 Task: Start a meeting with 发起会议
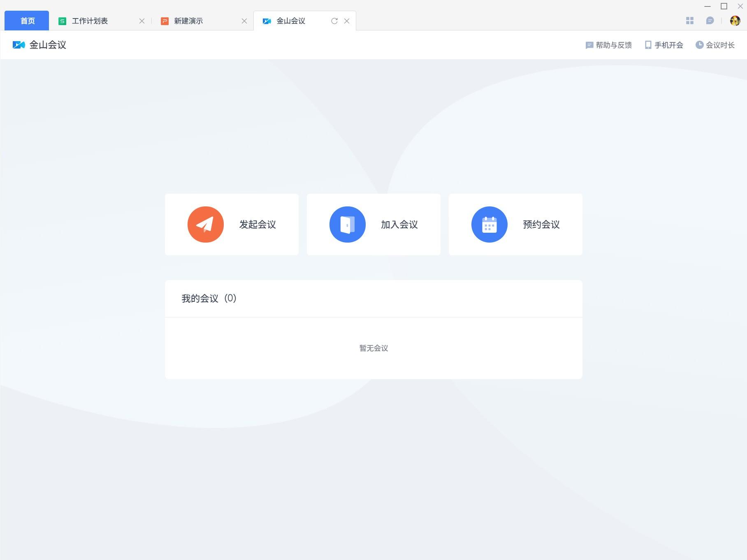pos(232,224)
